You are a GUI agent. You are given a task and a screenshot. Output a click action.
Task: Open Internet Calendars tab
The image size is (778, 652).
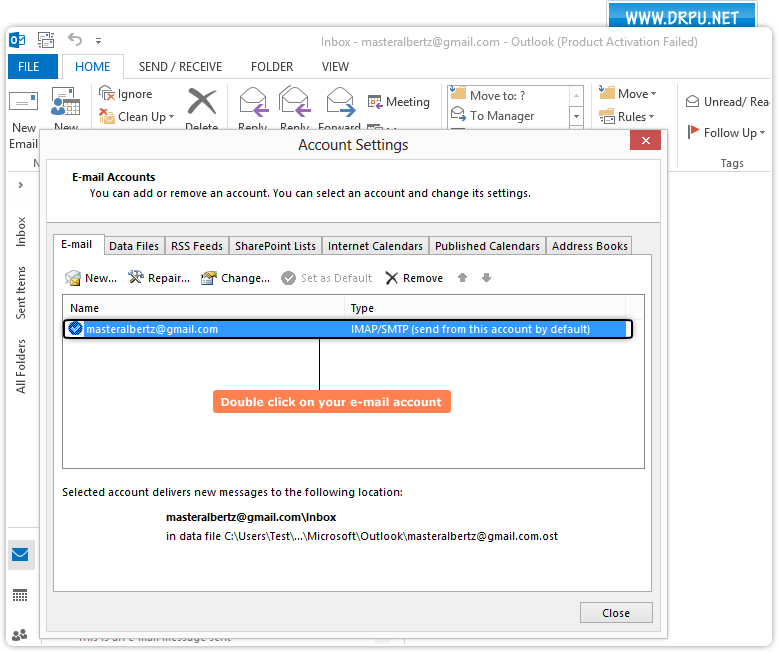pyautogui.click(x=375, y=246)
